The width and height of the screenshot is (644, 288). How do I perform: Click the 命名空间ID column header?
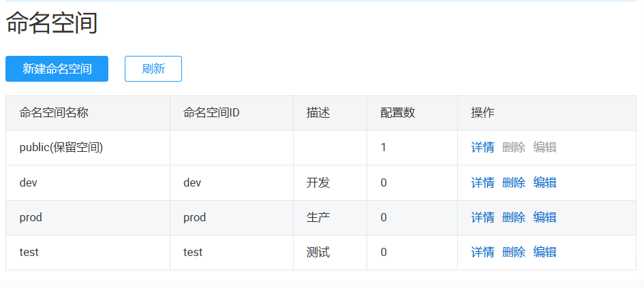tap(211, 113)
